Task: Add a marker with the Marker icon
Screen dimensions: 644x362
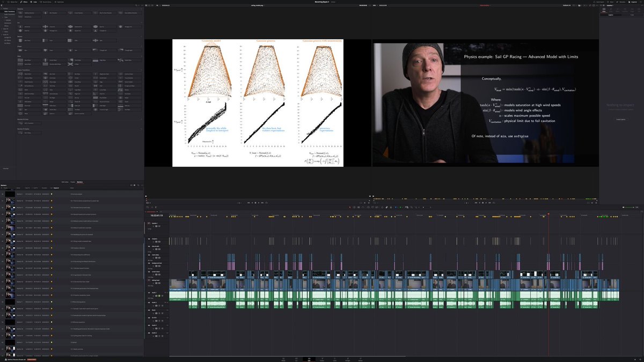Action: point(400,207)
